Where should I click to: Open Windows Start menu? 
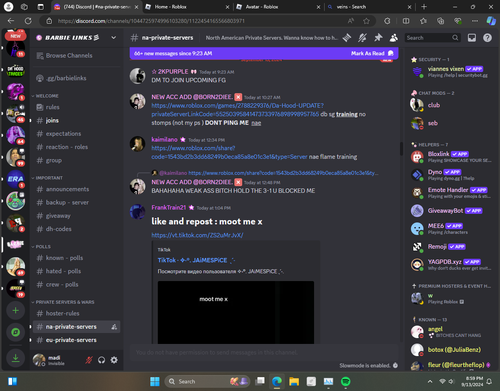[x=155, y=381]
